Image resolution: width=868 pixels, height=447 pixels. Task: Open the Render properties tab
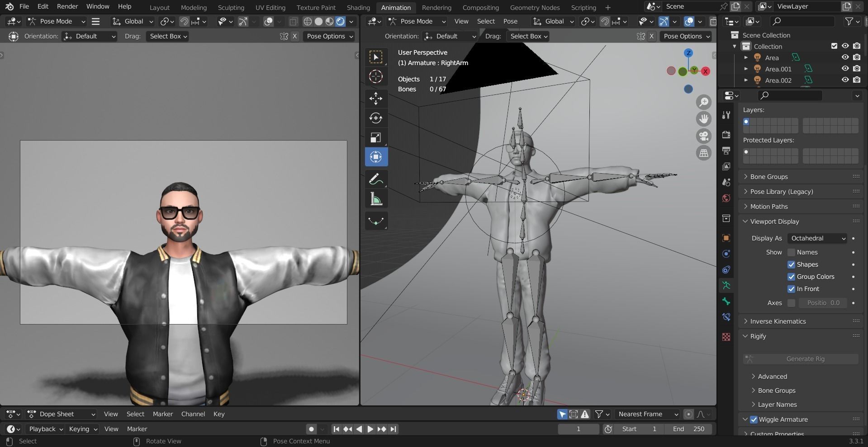point(726,135)
